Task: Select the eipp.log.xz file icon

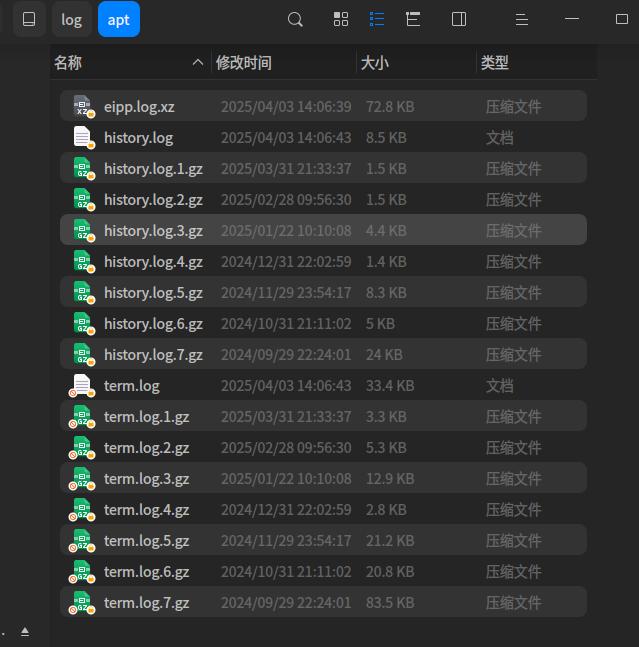Action: point(83,106)
